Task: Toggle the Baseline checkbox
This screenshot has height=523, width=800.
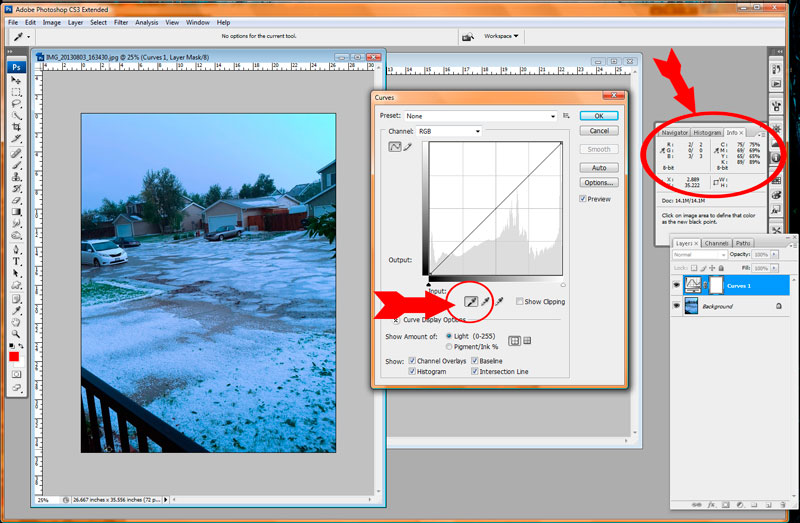Action: (474, 361)
